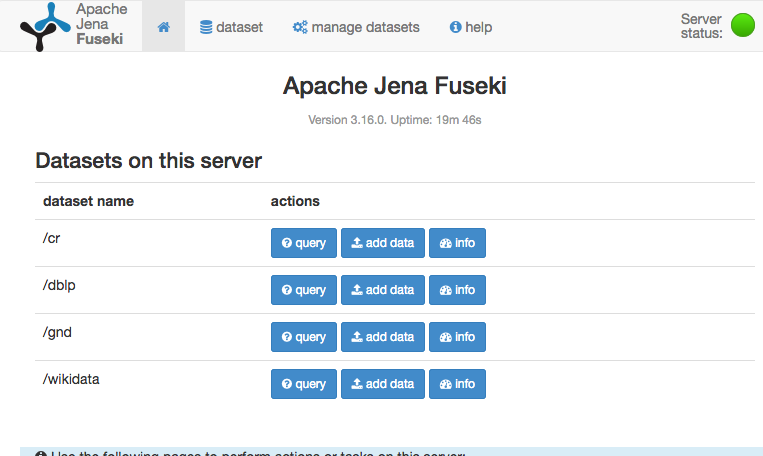Add data to the /dblp dataset
This screenshot has width=763, height=456.
(383, 290)
